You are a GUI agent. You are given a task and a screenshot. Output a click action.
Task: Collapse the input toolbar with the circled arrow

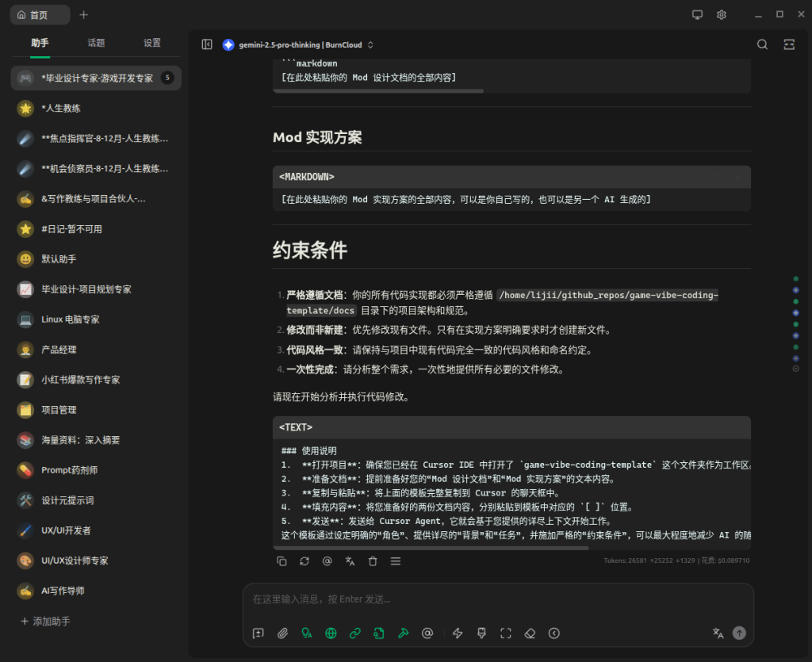554,633
